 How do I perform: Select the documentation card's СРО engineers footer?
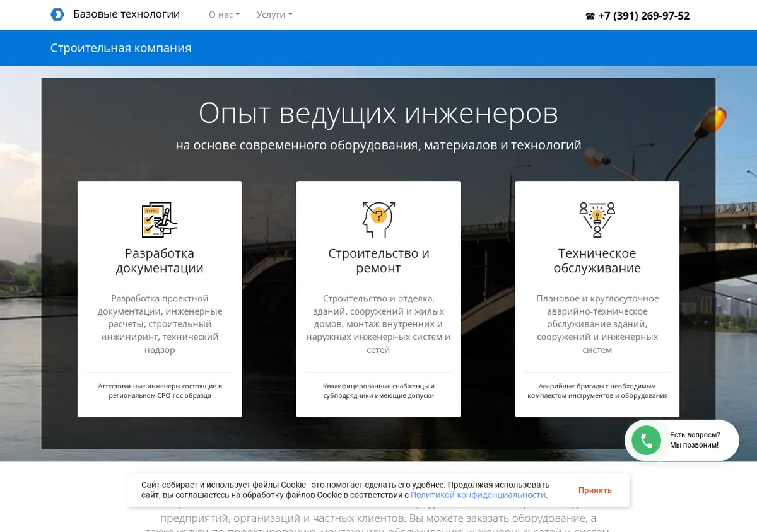[160, 391]
